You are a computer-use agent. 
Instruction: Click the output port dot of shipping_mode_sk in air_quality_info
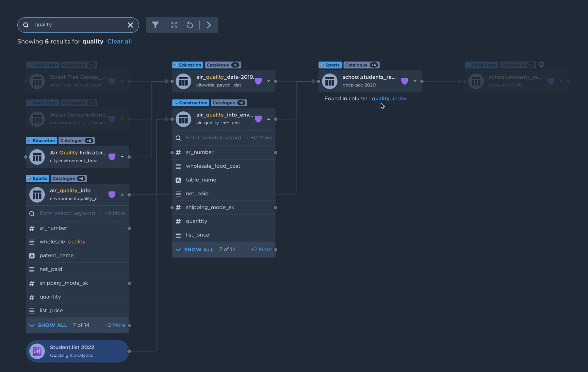pos(129,283)
